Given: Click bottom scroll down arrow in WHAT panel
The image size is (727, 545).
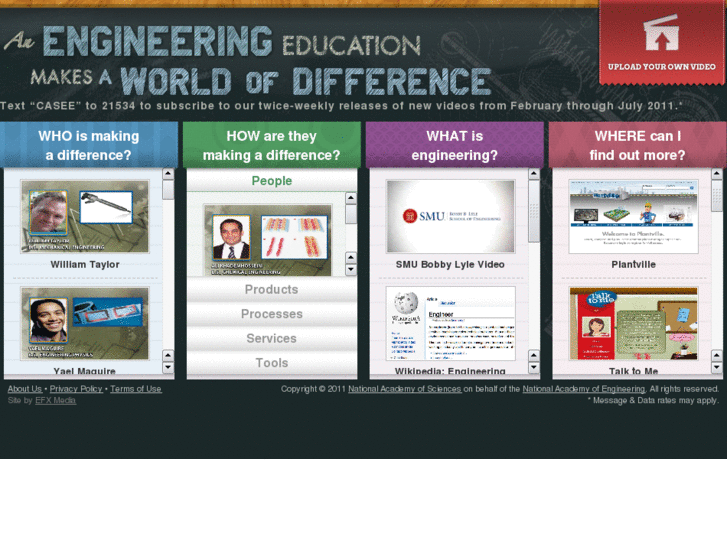Looking at the screenshot, I should click(x=534, y=368).
